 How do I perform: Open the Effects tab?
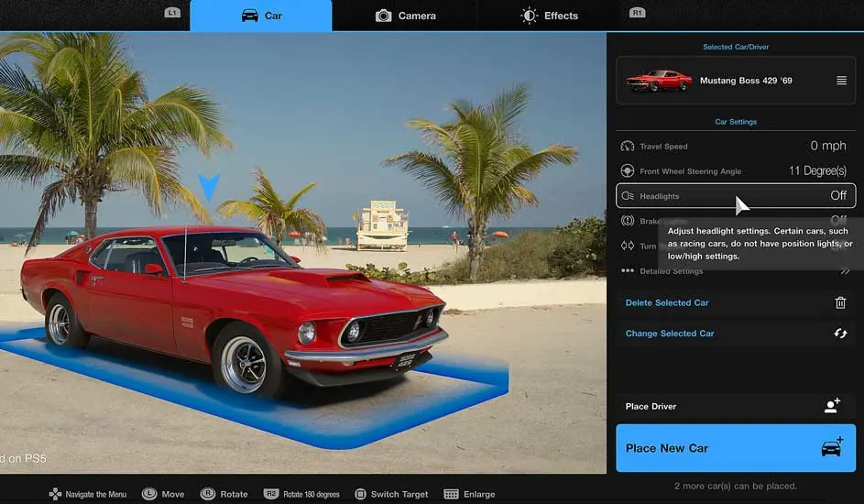[549, 16]
